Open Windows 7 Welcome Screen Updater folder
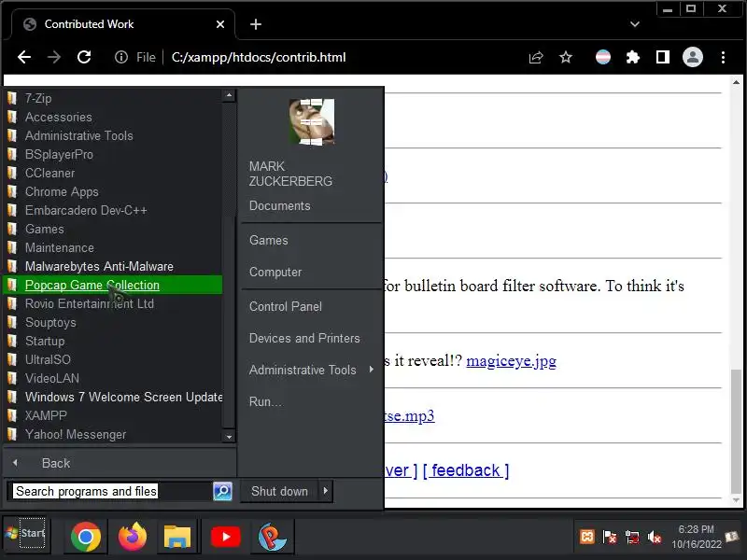Screen dimensions: 747x560 [112, 397]
